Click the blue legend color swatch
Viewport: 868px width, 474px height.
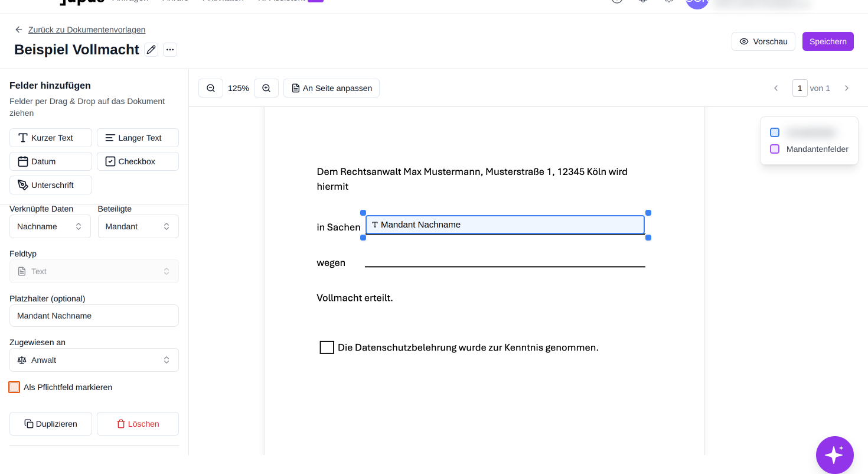tap(775, 132)
